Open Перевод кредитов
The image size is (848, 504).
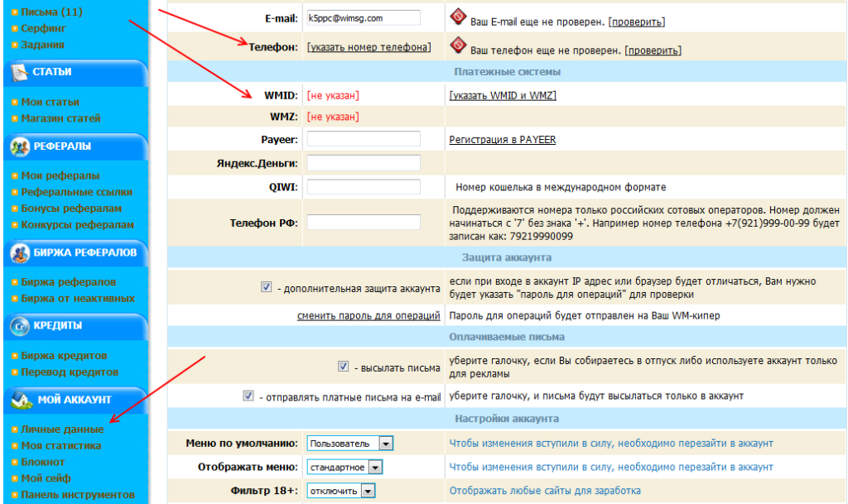point(70,372)
